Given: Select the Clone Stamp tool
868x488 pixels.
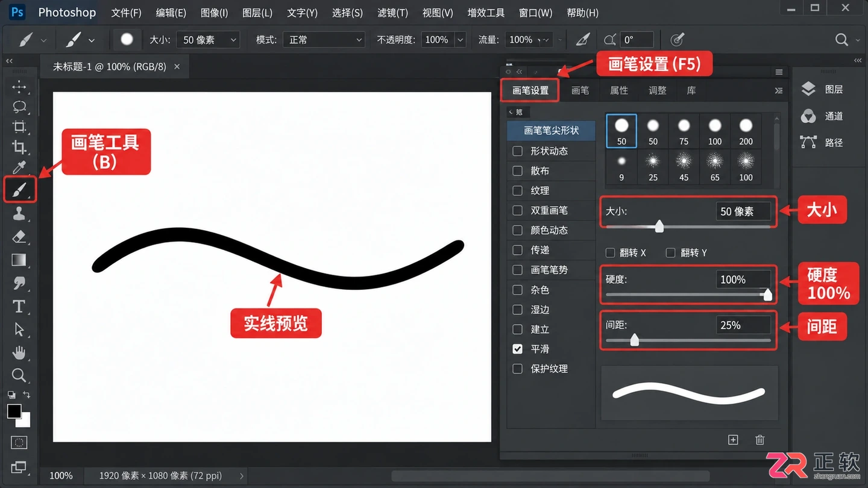Looking at the screenshot, I should [x=19, y=213].
